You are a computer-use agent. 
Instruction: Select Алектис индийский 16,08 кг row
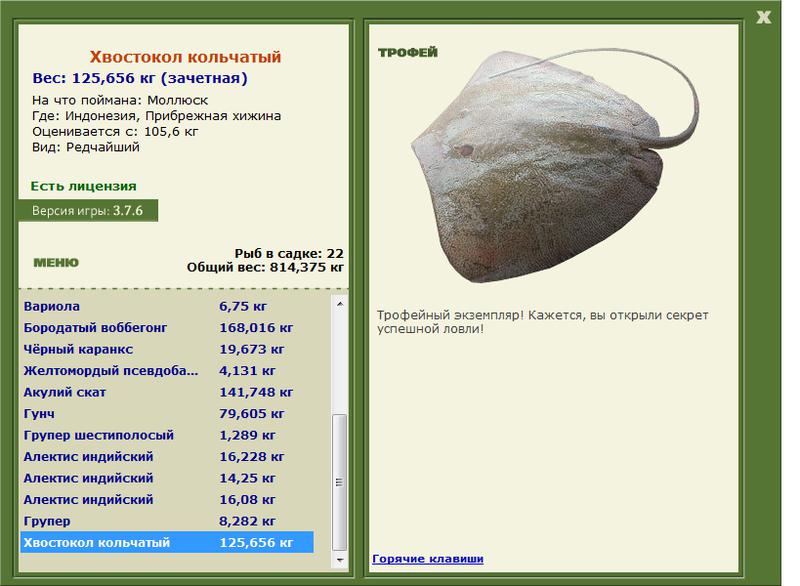click(167, 499)
